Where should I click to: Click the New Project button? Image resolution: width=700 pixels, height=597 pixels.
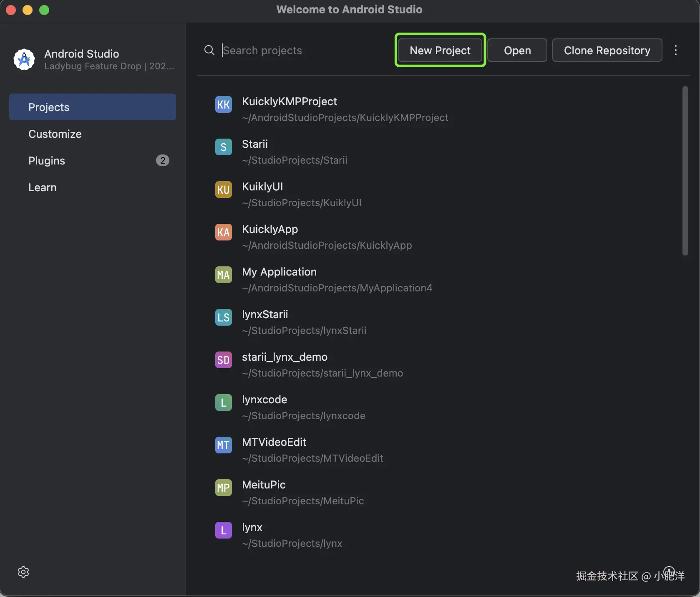tap(440, 51)
